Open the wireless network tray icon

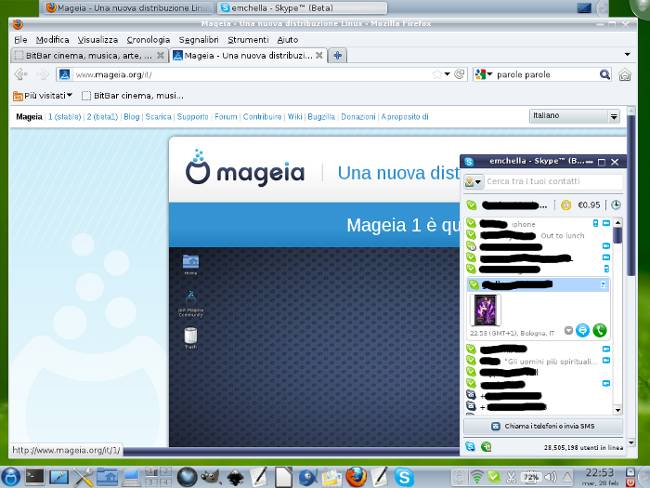tap(477, 478)
